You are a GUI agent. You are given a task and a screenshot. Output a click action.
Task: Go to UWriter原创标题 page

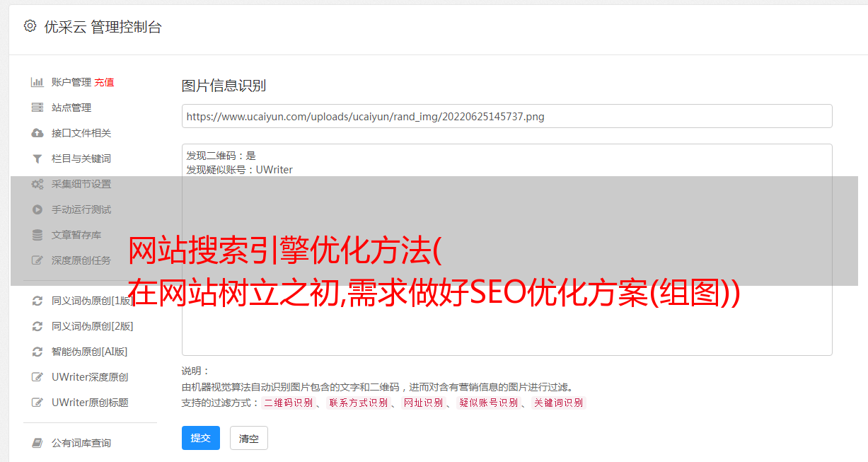[x=90, y=403]
